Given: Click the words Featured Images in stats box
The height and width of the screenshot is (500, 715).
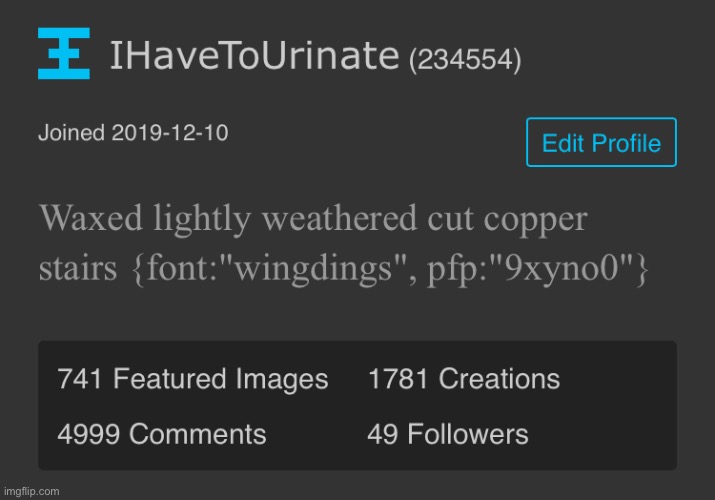Looking at the screenshot, I should click(x=221, y=379).
